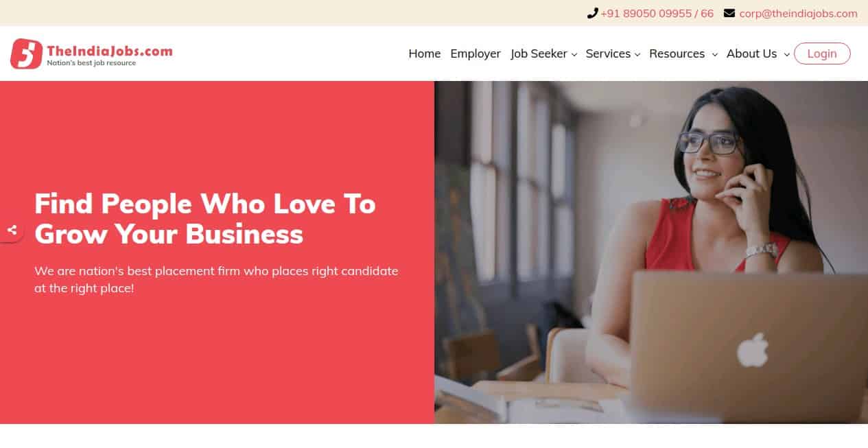Expand the Resources dropdown arrow
This screenshot has width=868, height=448.
[x=714, y=54]
